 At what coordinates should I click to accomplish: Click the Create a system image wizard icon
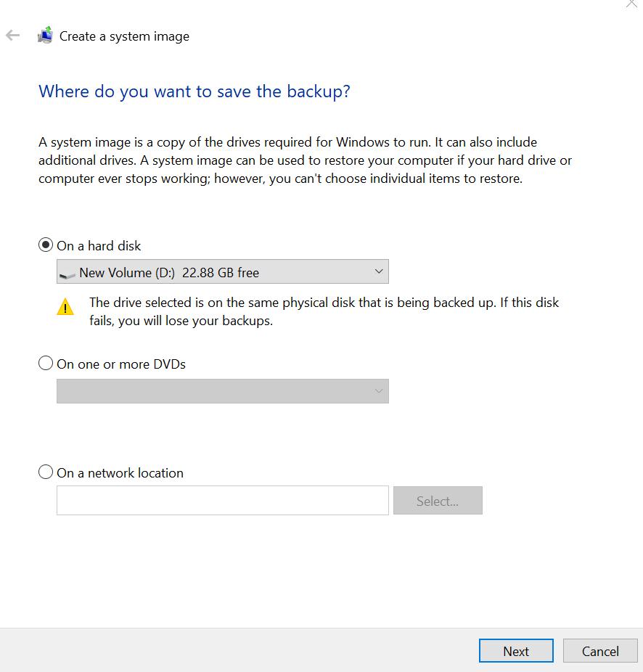pyautogui.click(x=46, y=35)
